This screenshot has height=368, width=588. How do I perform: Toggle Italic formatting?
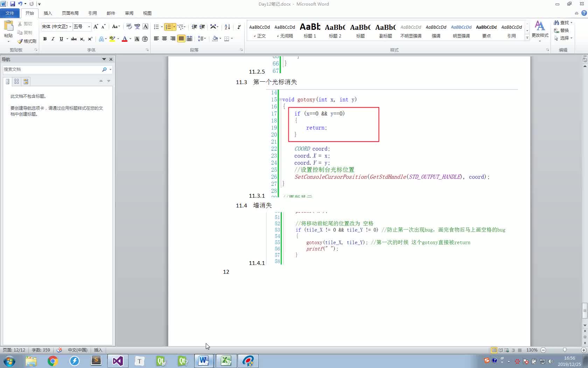click(53, 39)
